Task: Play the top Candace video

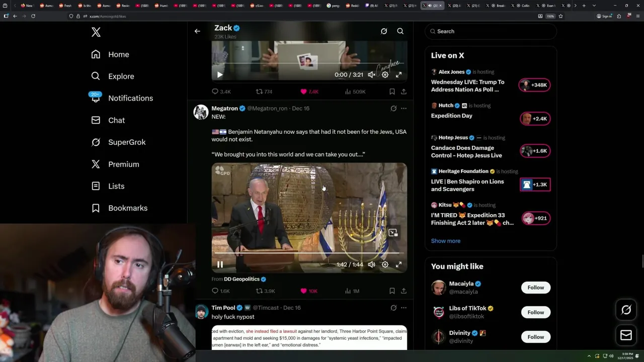Action: (220, 74)
